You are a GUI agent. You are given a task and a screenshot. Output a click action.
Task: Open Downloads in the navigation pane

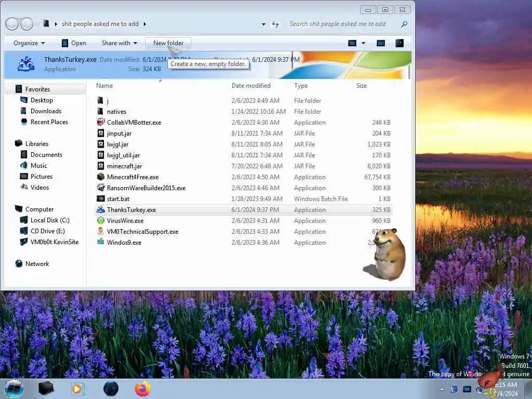click(46, 111)
